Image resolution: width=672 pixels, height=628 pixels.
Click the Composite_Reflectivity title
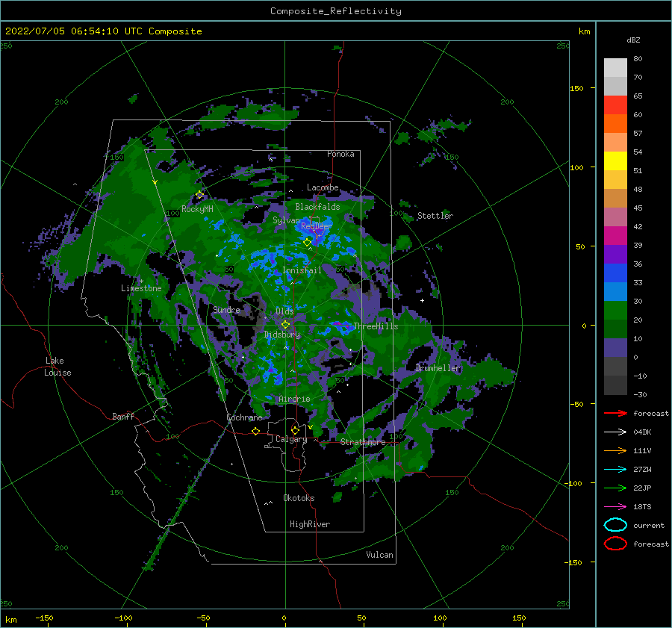pyautogui.click(x=336, y=11)
